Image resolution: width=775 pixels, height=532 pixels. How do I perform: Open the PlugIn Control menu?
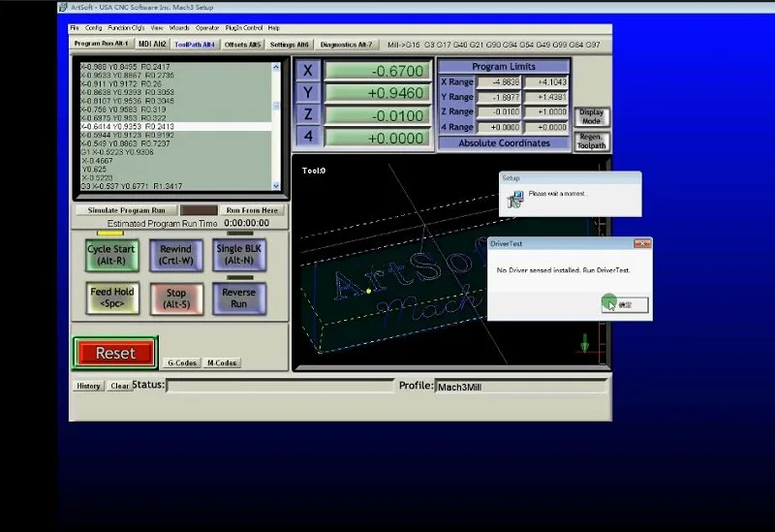point(244,28)
